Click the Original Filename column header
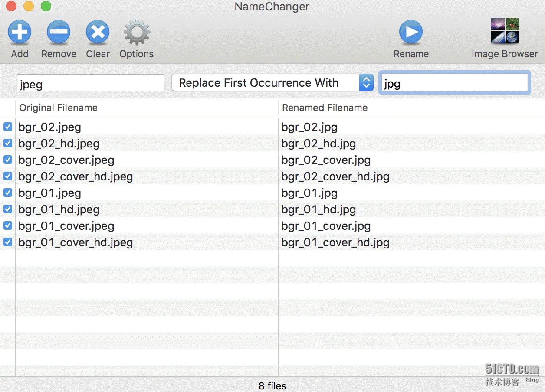Screen dimensions: 545x392 (59, 108)
